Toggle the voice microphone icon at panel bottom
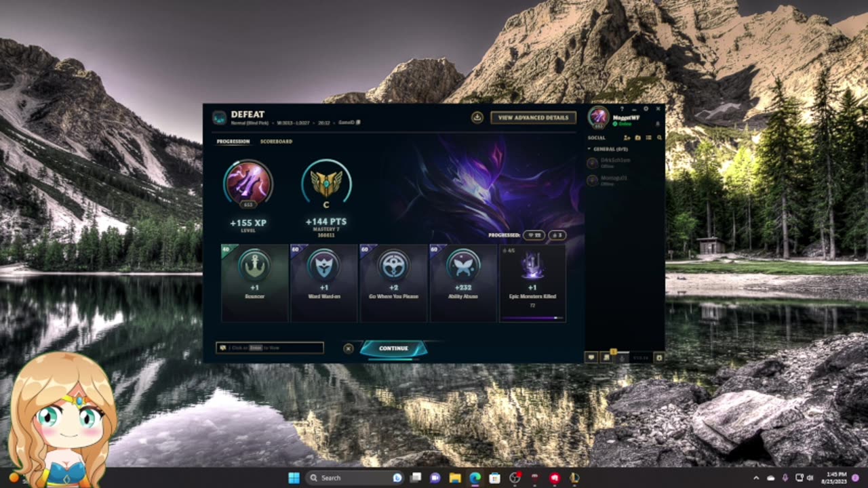868x488 pixels. 622,357
